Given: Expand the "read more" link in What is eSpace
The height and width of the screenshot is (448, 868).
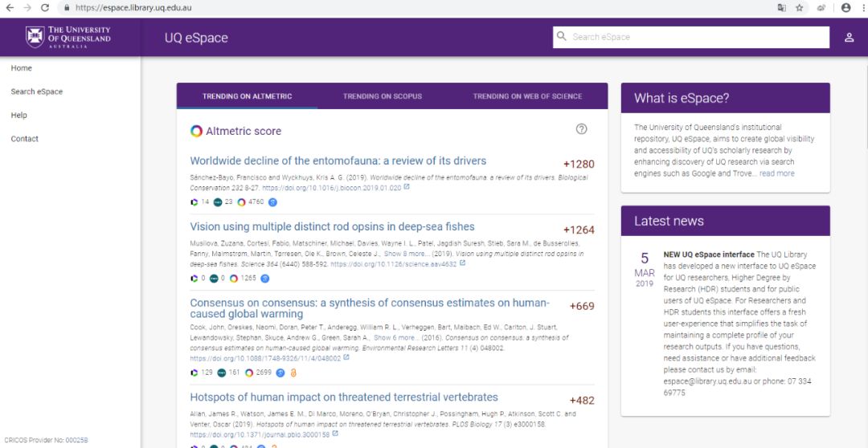Looking at the screenshot, I should (776, 173).
